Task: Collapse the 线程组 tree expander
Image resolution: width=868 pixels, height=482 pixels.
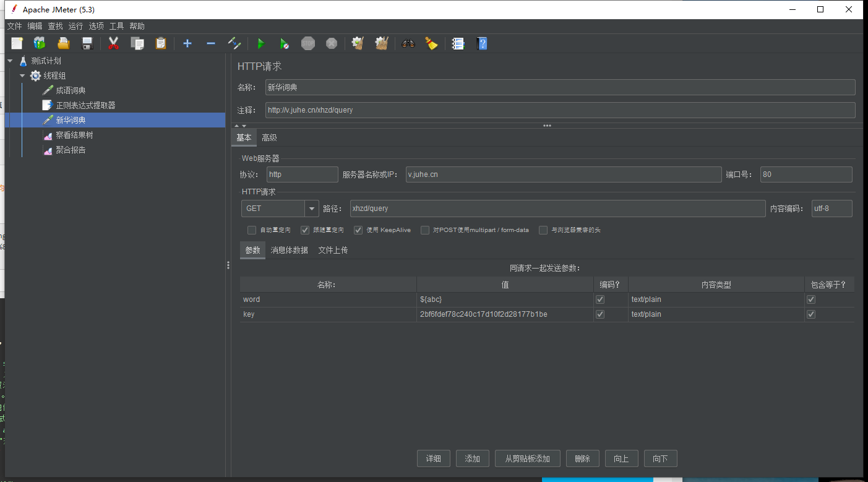Action: tap(22, 75)
